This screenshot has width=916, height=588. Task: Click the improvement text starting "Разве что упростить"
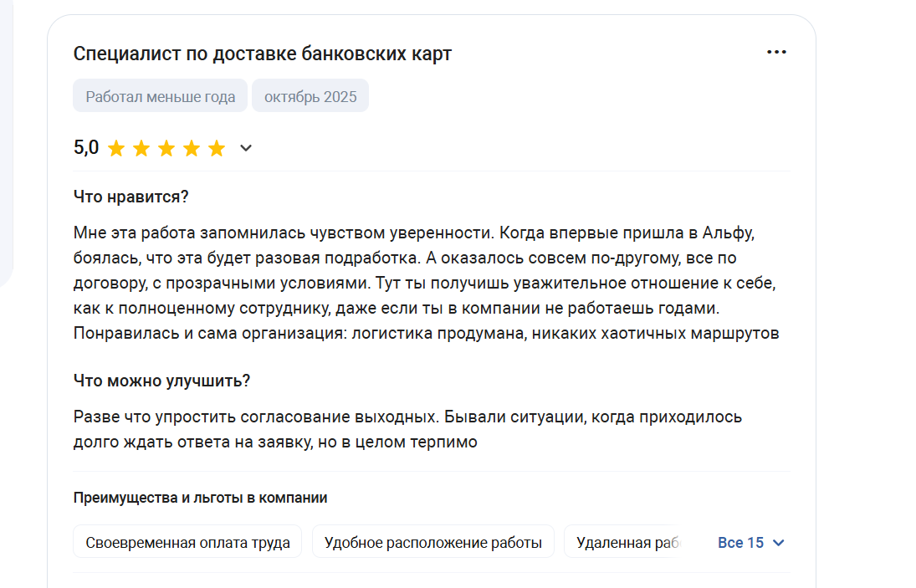tap(407, 429)
